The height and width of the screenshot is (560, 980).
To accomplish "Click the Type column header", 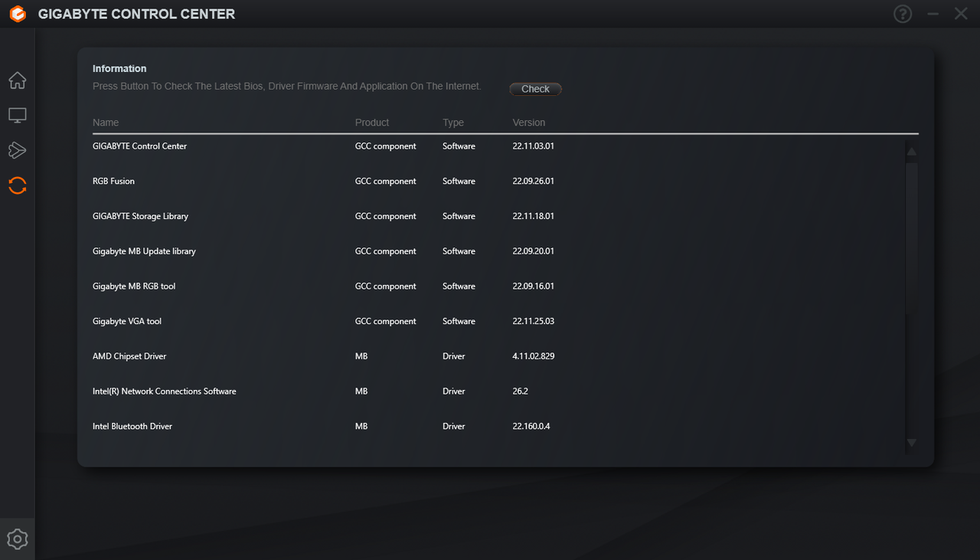I will 453,123.
